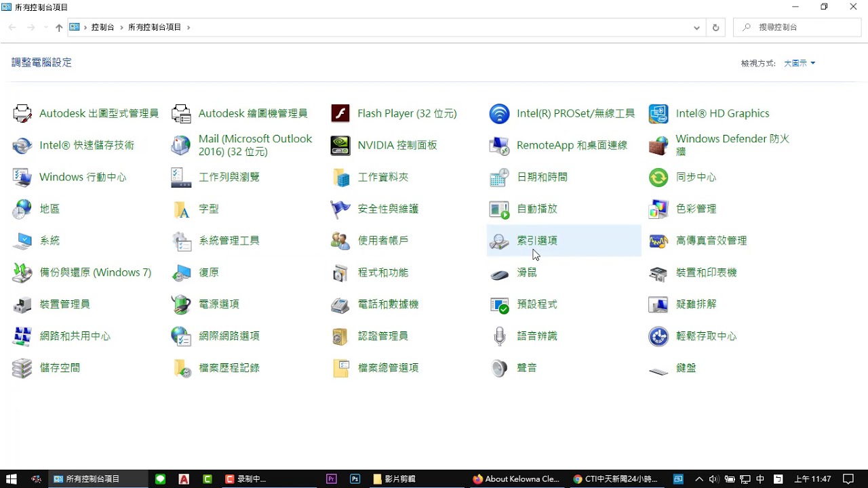Image resolution: width=868 pixels, height=488 pixels.
Task: Open the 使用者帳戶 icon
Action: (340, 241)
